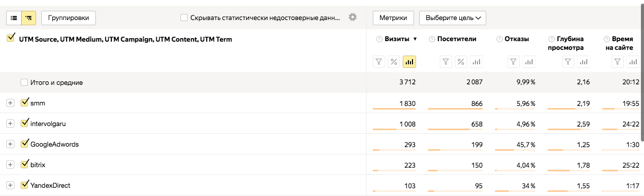Image resolution: width=644 pixels, height=196 pixels.
Task: Toggle Отказы chart bars icon
Action: click(529, 62)
